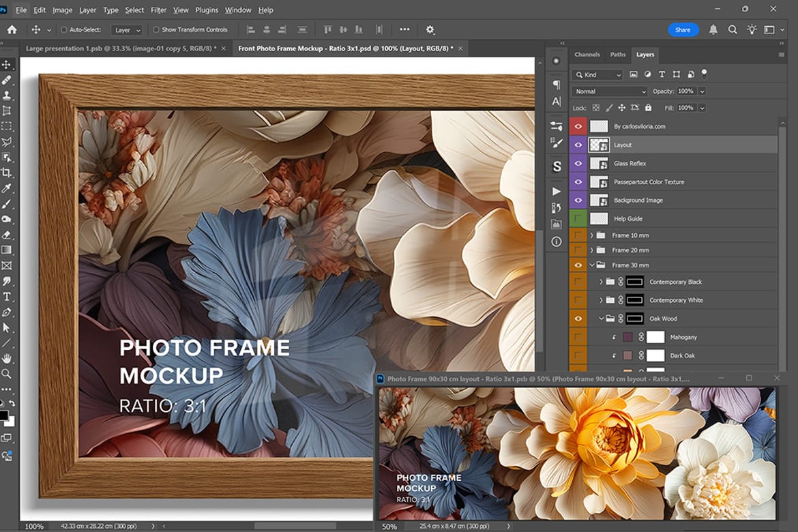798x532 pixels.
Task: Select the Hand tool
Action: point(7,358)
